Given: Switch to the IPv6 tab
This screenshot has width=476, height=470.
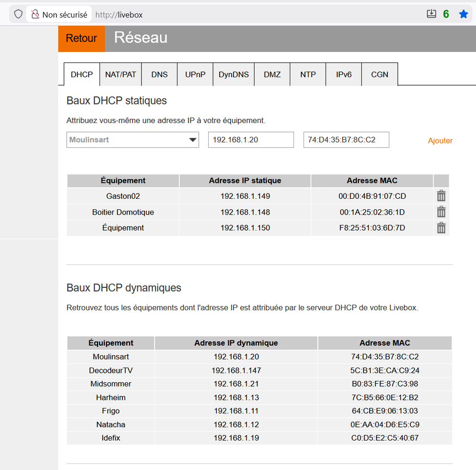Looking at the screenshot, I should (x=344, y=74).
